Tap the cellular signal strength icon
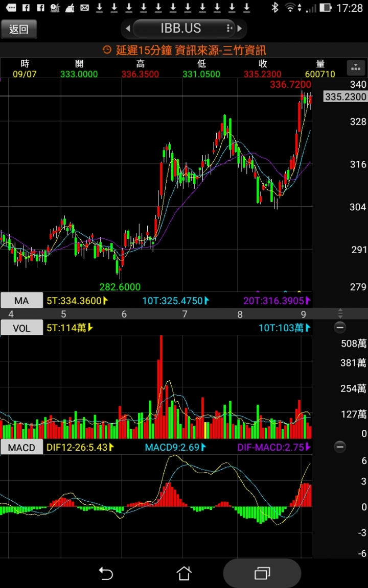The width and height of the screenshot is (368, 588). click(x=311, y=8)
